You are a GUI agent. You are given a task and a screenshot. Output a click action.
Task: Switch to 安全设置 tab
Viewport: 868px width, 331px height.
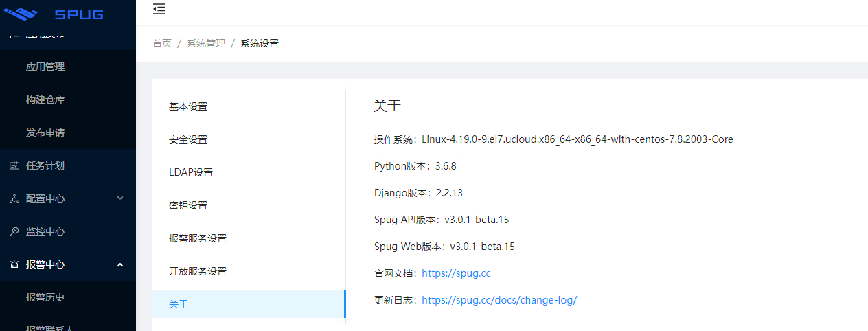[x=249, y=139]
